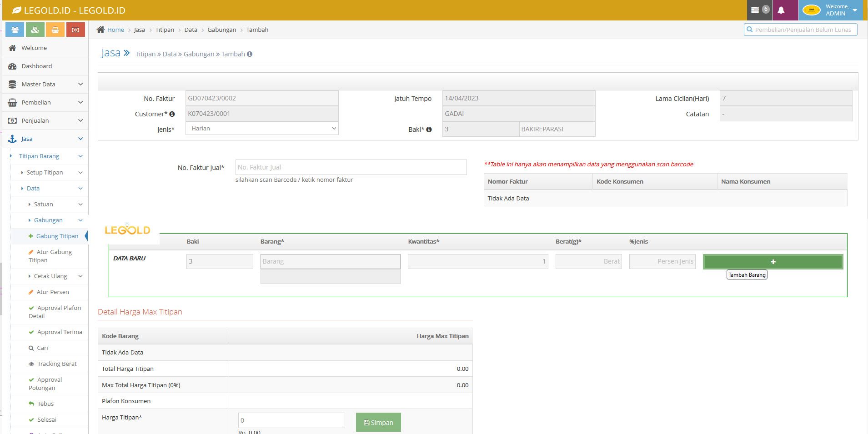
Task: Click the green Tambah Barang plus button
Action: [x=773, y=261]
